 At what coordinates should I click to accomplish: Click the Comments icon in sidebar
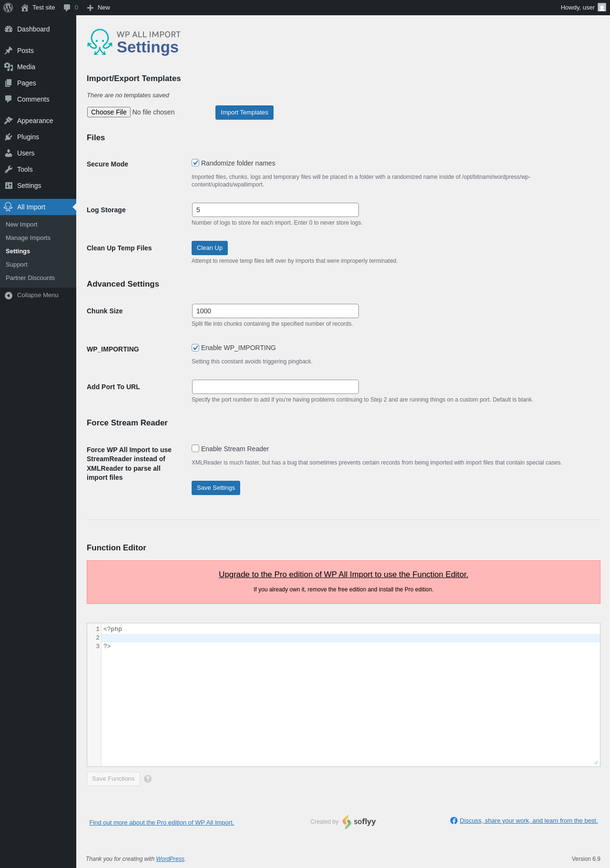9,99
